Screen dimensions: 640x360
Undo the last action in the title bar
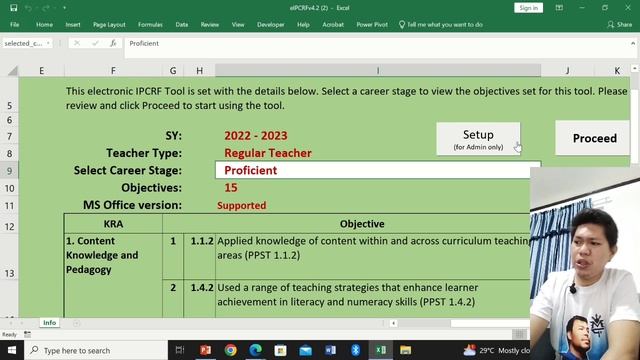(28, 8)
